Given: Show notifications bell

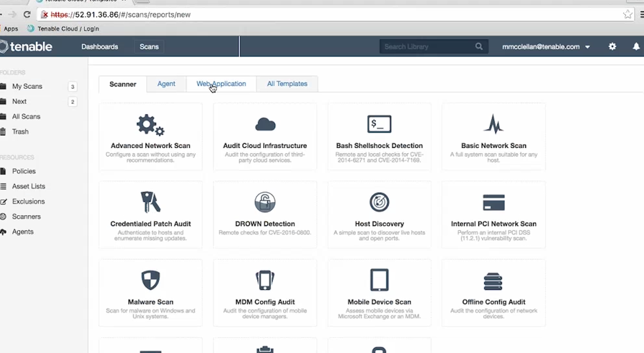Looking at the screenshot, I should pyautogui.click(x=636, y=46).
